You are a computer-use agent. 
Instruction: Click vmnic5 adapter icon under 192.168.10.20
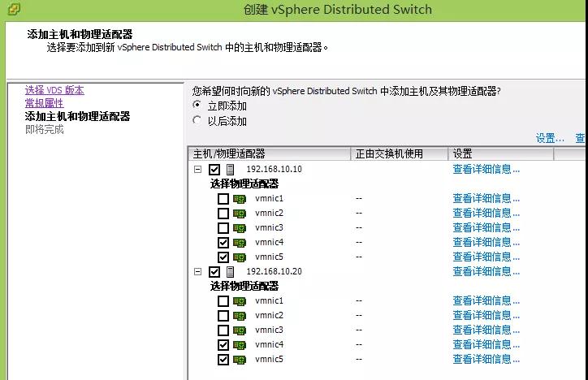pyautogui.click(x=240, y=360)
